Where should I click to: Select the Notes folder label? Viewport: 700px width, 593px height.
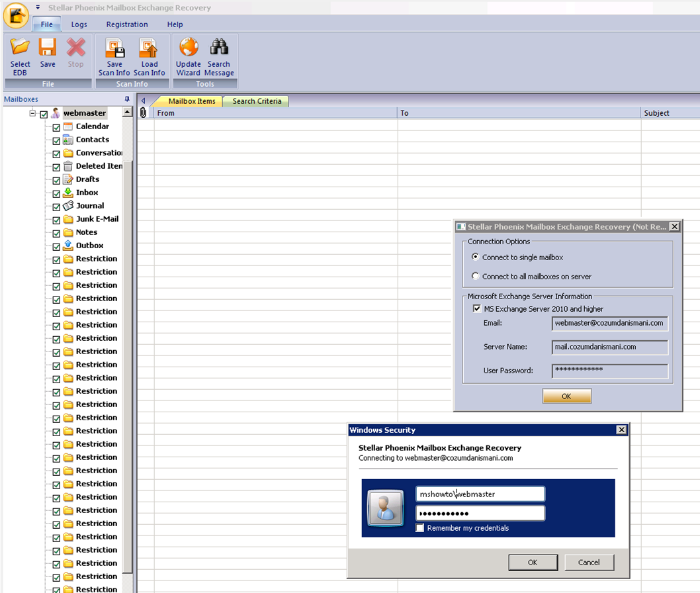pos(87,232)
